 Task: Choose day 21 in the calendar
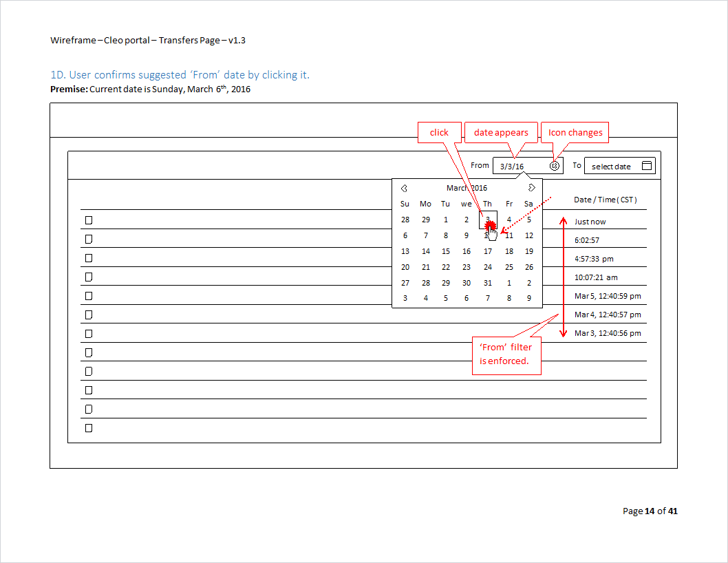tap(426, 267)
